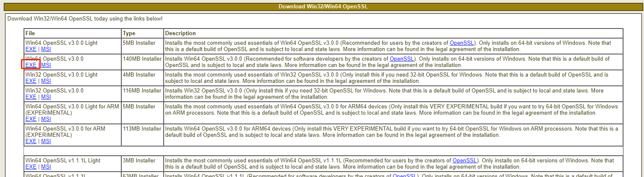The width and height of the screenshot is (644, 177).
Task: Open MSI link for 113MB ARM installer
Action: point(46,141)
